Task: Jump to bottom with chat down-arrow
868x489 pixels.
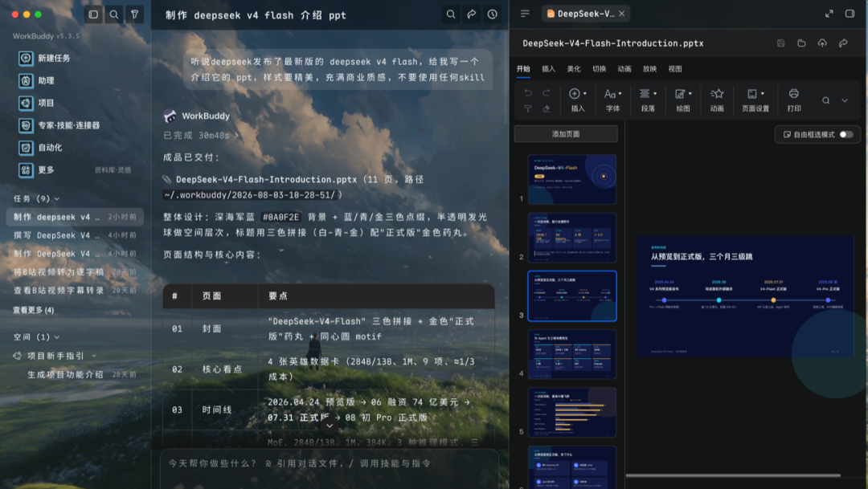Action: point(330,426)
